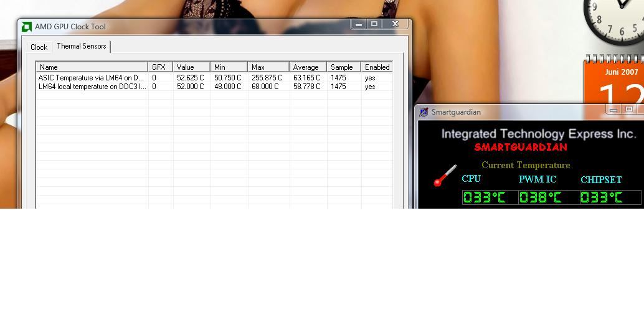
Task: Click the 50.750 C min cell
Action: pyautogui.click(x=227, y=78)
